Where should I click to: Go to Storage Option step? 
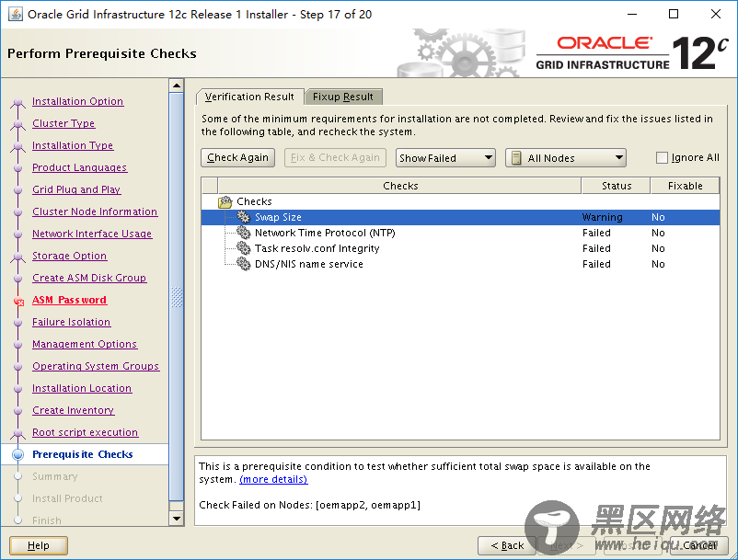pos(69,256)
